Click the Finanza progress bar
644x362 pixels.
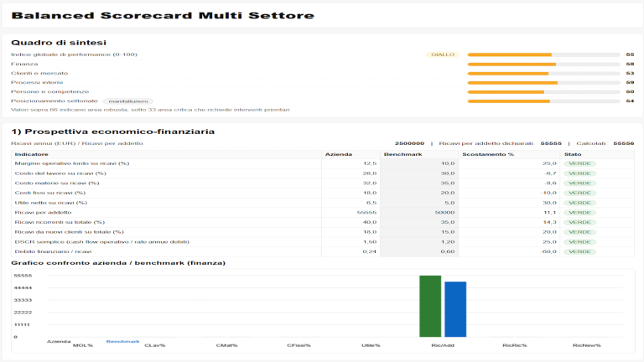pos(543,64)
